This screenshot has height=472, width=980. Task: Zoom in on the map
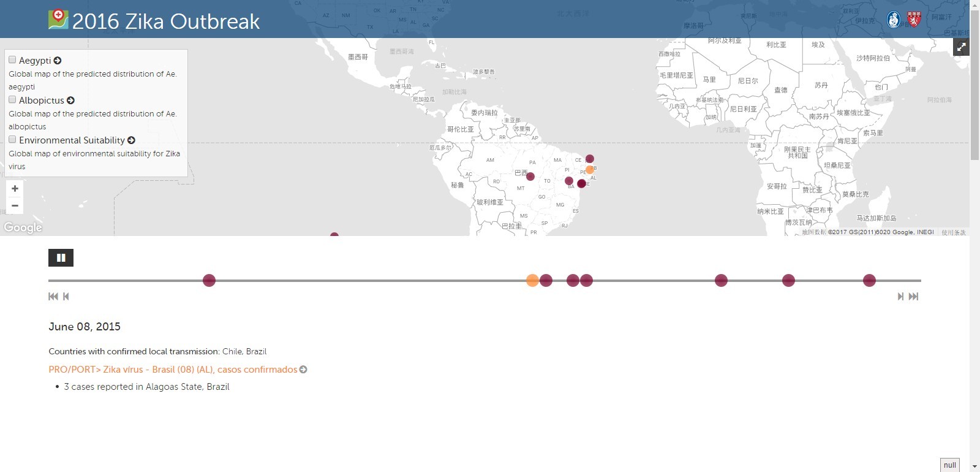15,189
